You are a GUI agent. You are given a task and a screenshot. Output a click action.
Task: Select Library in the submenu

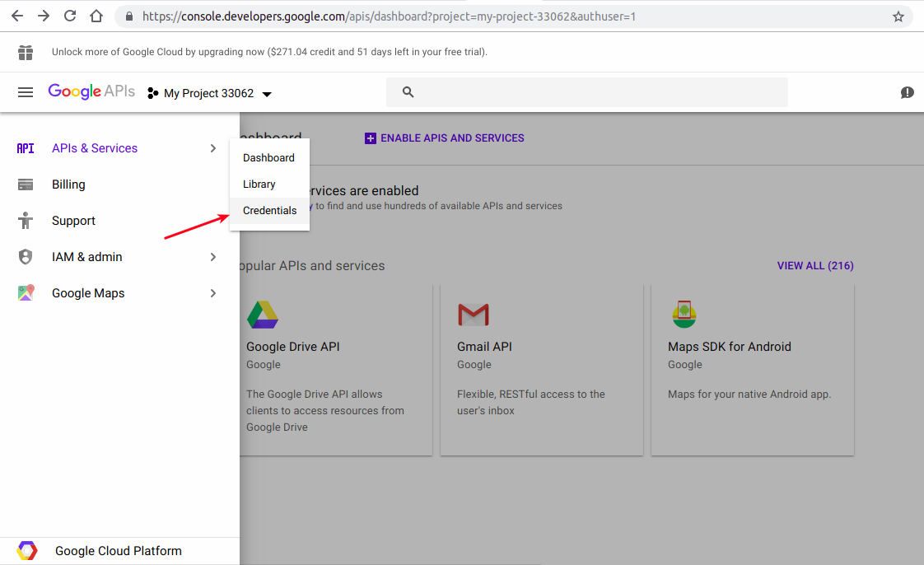269,184
